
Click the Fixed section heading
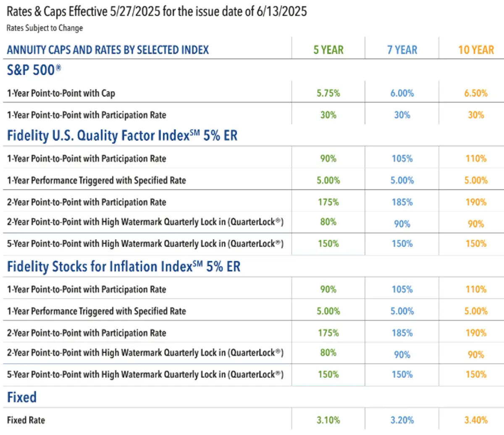(22, 398)
